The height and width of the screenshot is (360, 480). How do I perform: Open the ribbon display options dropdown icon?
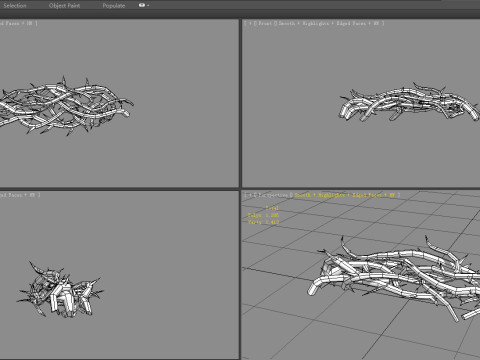tap(144, 5)
